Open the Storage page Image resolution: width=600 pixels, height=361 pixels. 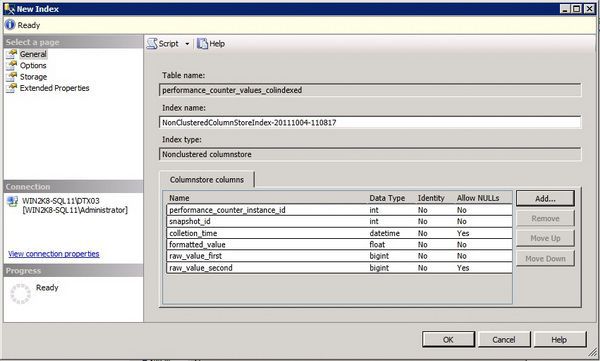[x=33, y=77]
